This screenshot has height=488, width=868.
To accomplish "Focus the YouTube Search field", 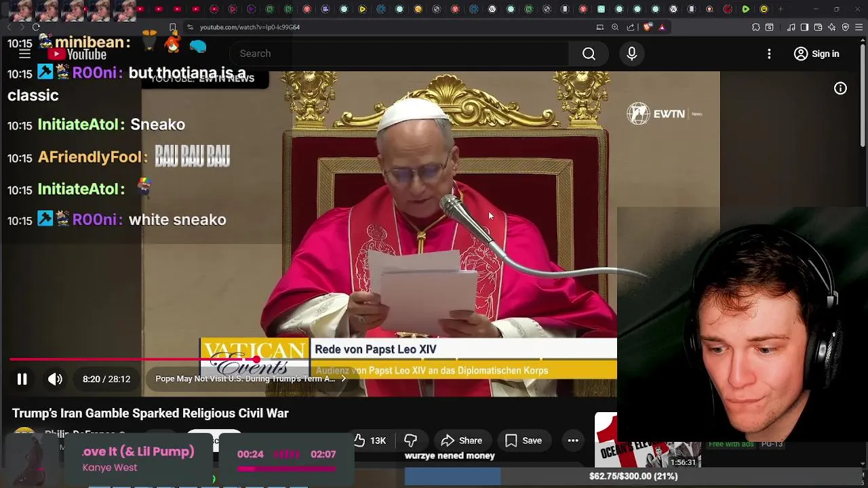I will 400,54.
